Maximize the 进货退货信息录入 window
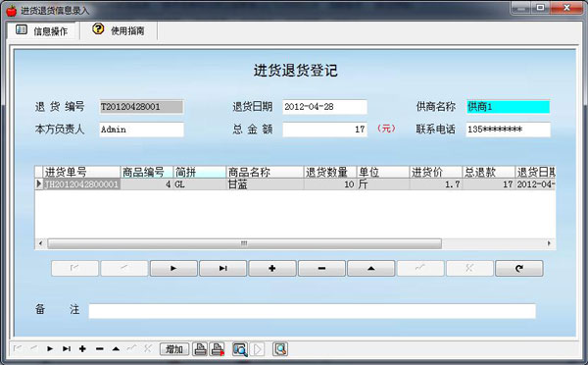Screen dimensions: 588x365 point(541,8)
